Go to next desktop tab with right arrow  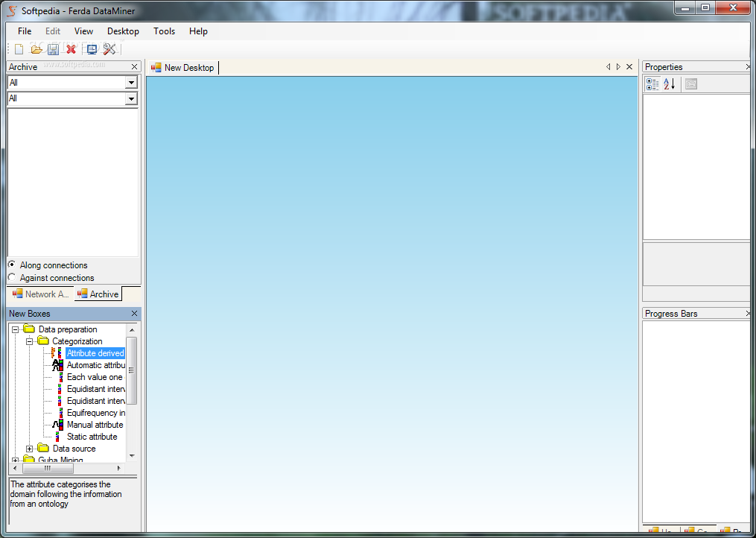coord(619,66)
